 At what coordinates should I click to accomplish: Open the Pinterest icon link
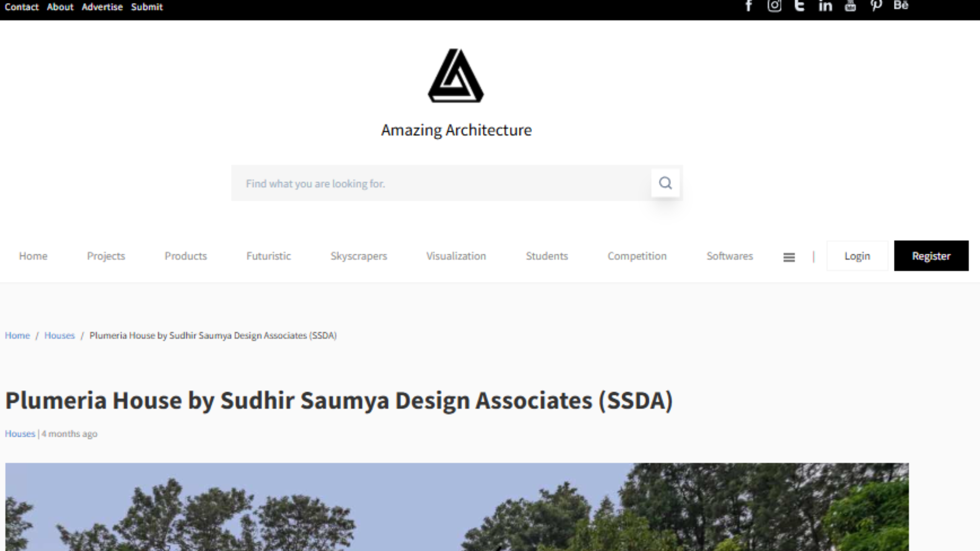coord(876,6)
